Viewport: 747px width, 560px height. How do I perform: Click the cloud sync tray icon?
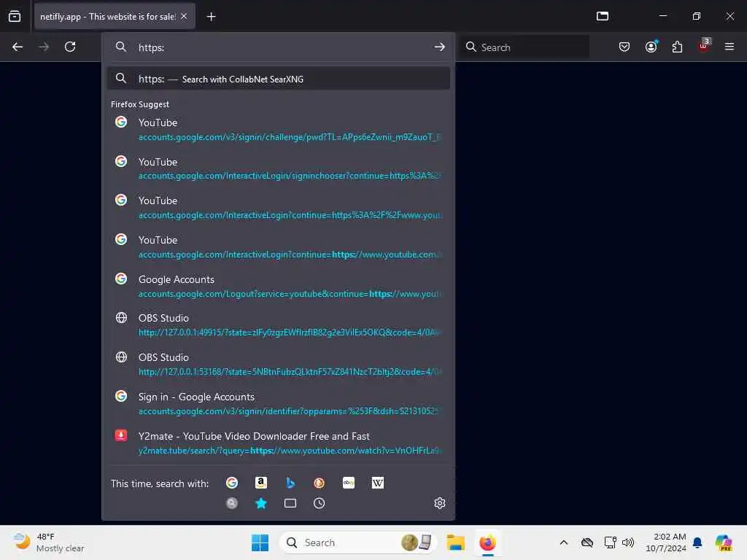click(587, 542)
